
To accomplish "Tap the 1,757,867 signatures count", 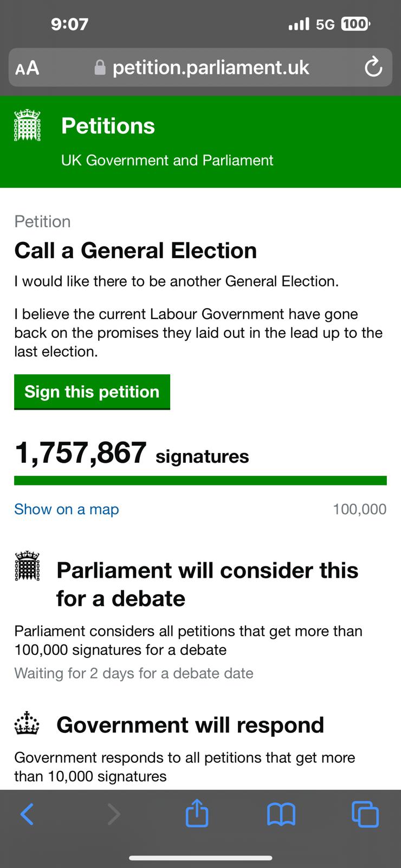I will 80,453.
